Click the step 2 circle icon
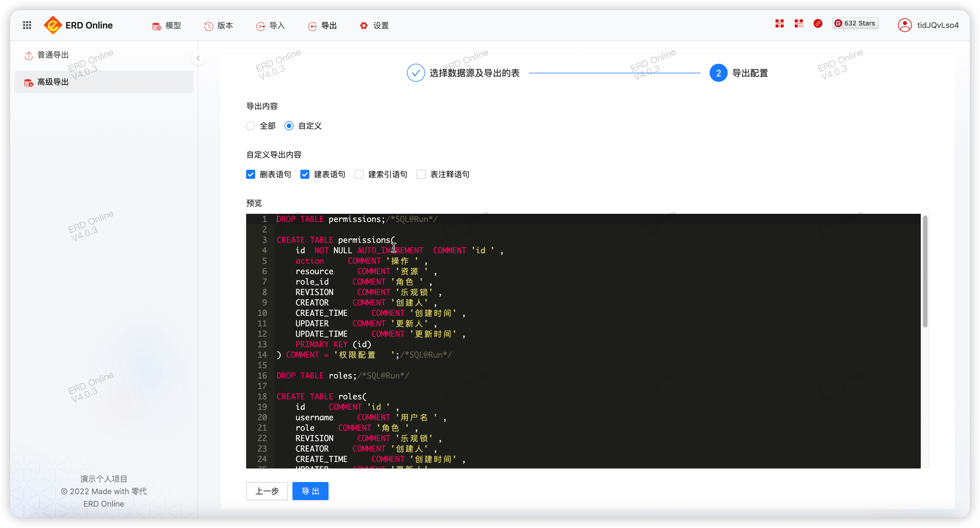This screenshot has height=528, width=980. point(718,72)
